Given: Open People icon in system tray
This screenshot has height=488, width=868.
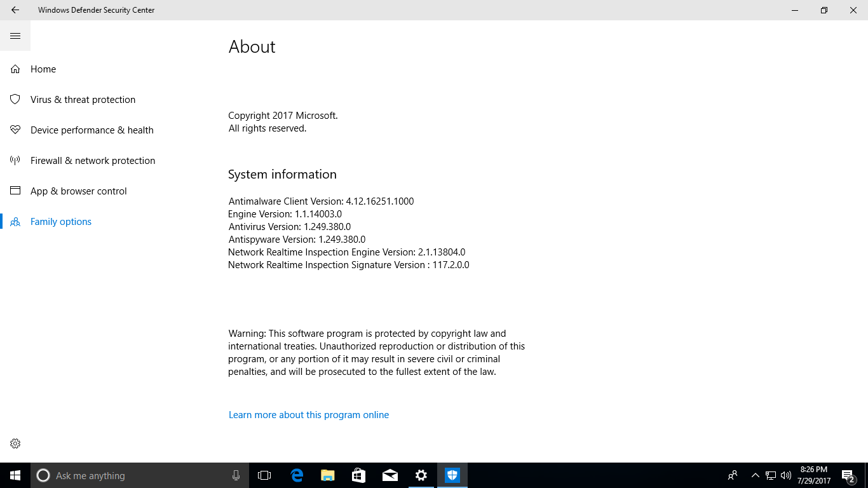Looking at the screenshot, I should 733,475.
